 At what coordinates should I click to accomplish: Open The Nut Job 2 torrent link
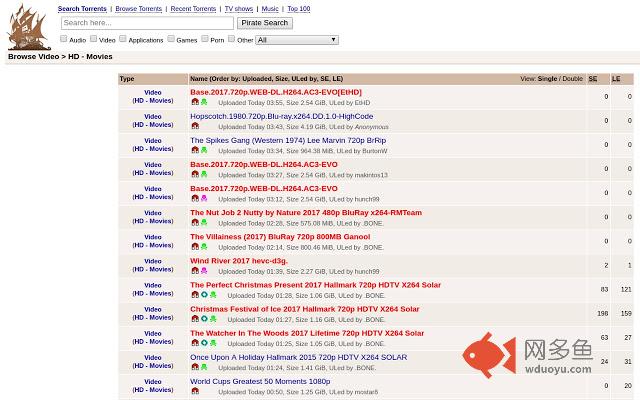point(306,213)
